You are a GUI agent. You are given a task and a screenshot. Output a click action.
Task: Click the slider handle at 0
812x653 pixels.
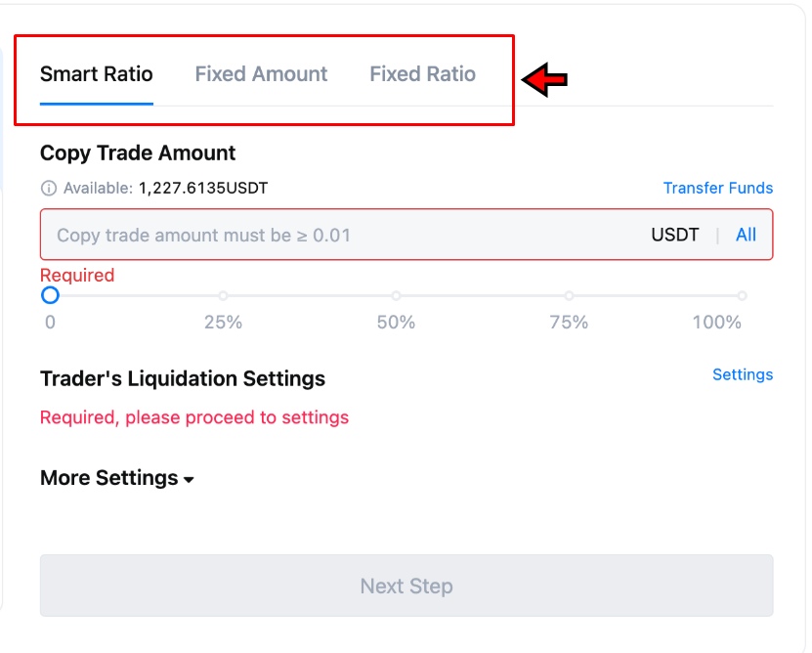click(50, 295)
